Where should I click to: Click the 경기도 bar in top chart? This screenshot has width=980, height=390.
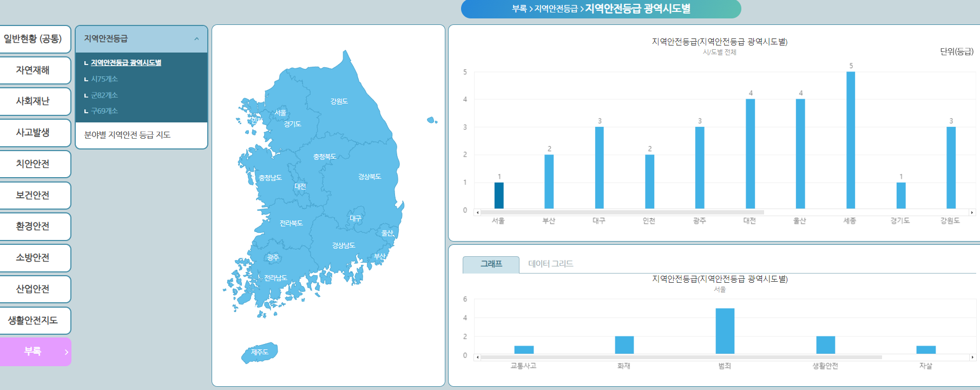pyautogui.click(x=901, y=196)
